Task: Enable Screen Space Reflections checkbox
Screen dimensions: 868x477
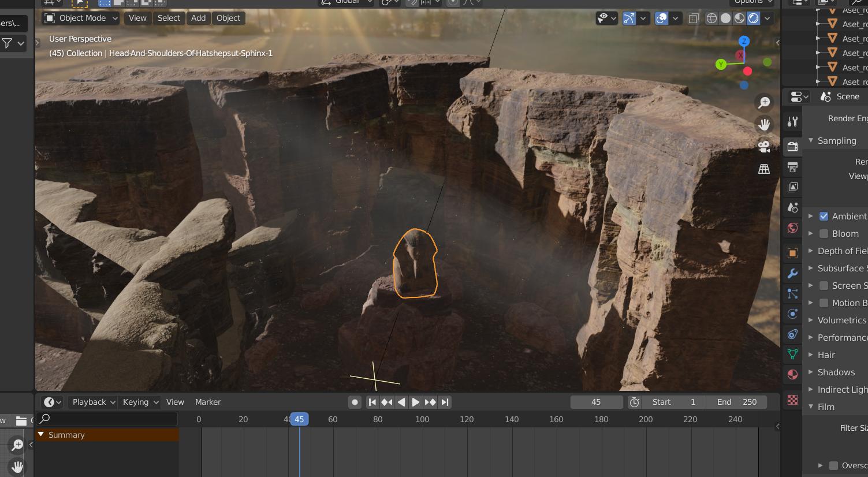Action: [x=824, y=285]
